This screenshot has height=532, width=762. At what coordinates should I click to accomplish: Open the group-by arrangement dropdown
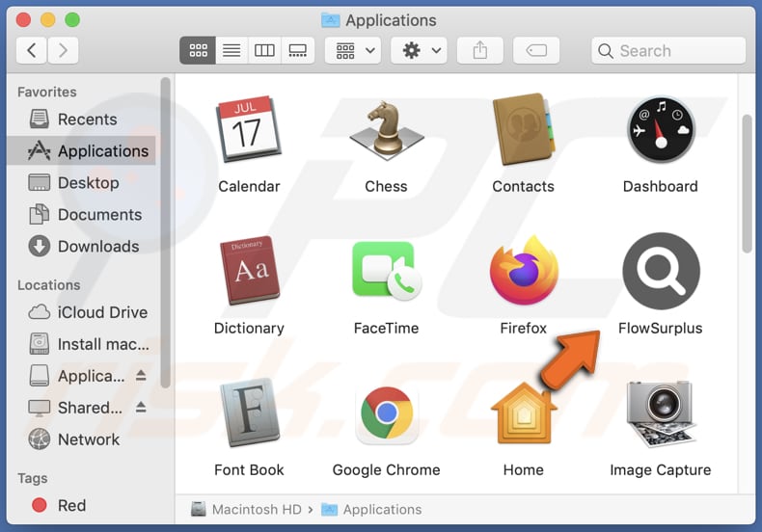coord(353,50)
